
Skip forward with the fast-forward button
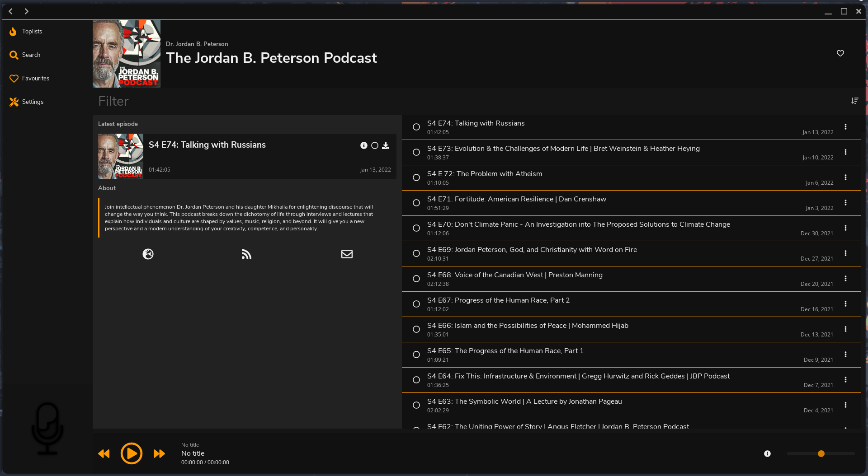point(159,453)
